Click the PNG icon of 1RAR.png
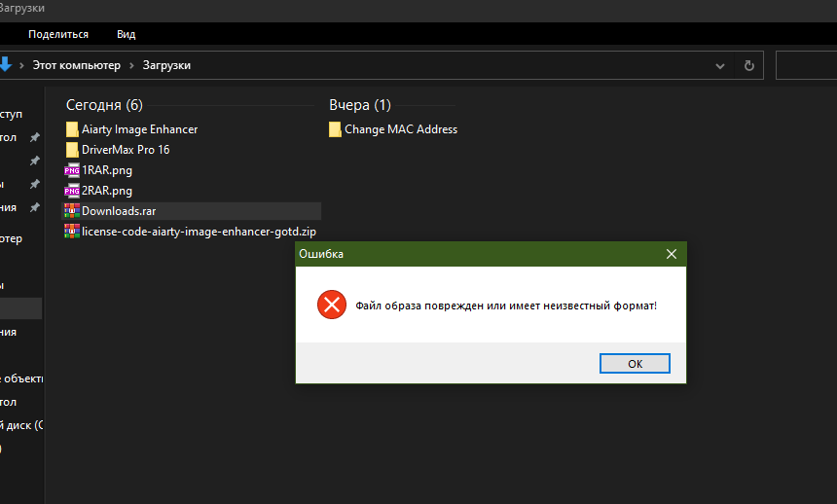 [72, 170]
